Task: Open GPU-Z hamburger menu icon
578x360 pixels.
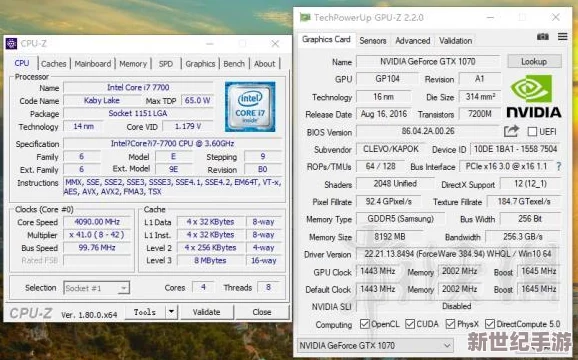Action: coord(563,36)
